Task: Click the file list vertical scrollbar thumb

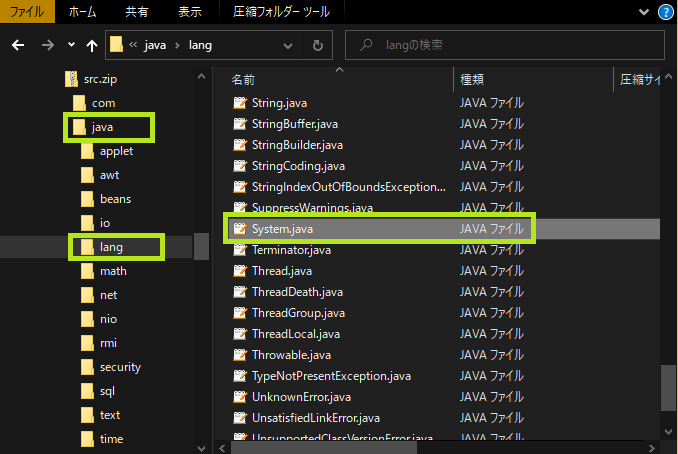Action: point(668,388)
